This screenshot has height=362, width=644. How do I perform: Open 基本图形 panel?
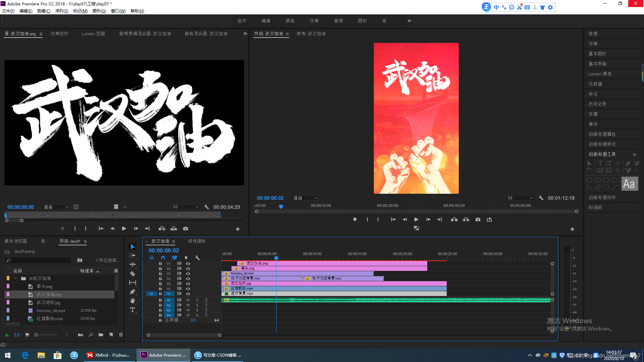coord(597,54)
